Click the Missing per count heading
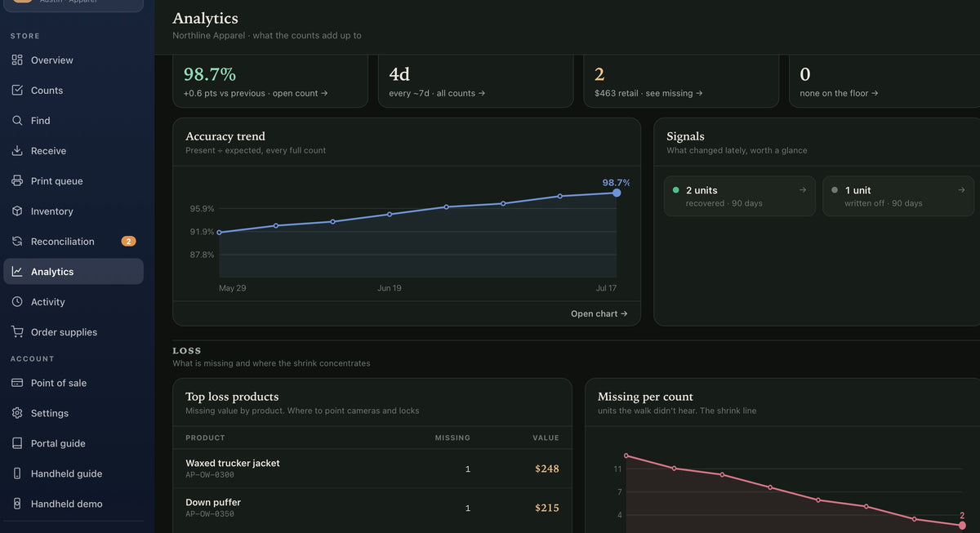Viewport: 980px width, 533px height. tap(645, 397)
